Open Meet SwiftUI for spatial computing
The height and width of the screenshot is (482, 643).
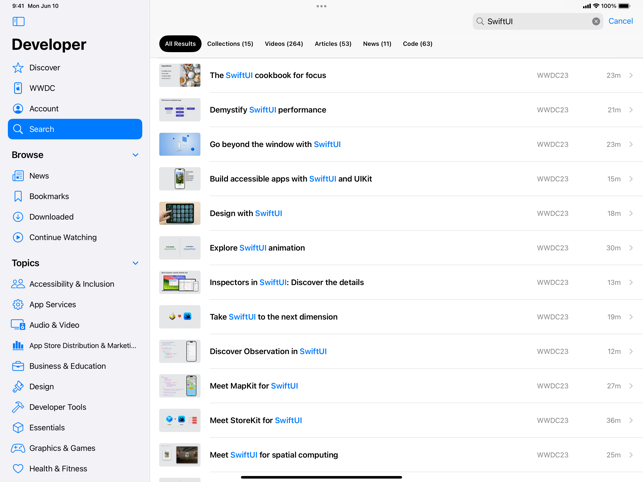tap(396, 455)
